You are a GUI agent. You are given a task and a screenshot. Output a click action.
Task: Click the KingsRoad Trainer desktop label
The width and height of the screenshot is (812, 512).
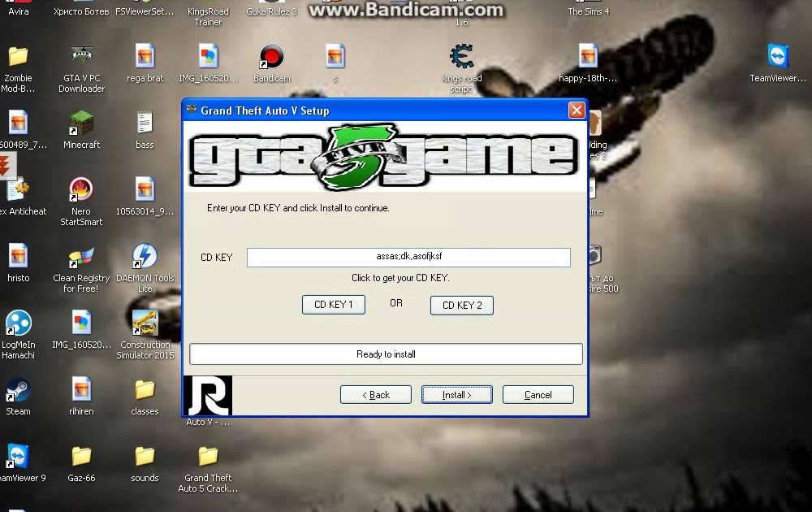click(208, 16)
